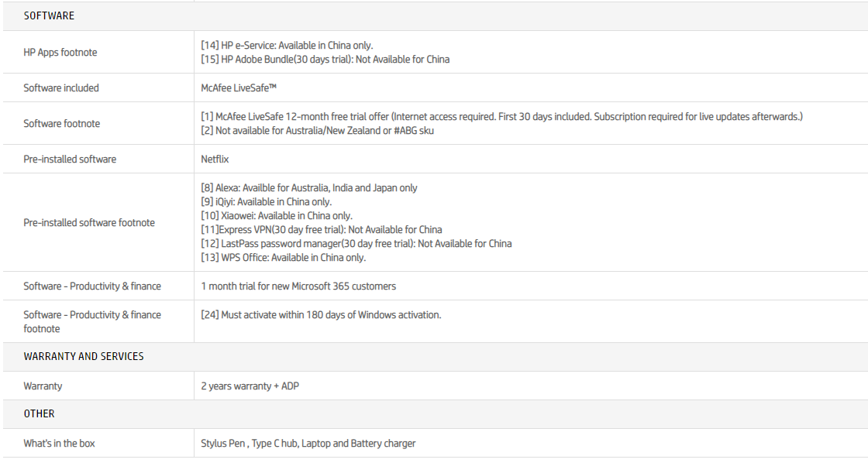This screenshot has width=868, height=463.
Task: Click the 2 years warranty + ADP value
Action: pos(250,386)
